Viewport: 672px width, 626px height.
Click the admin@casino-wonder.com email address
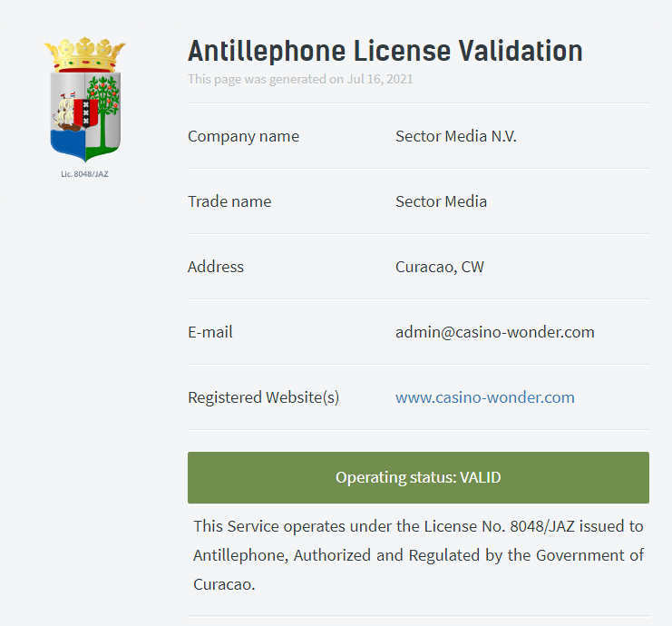click(x=494, y=332)
